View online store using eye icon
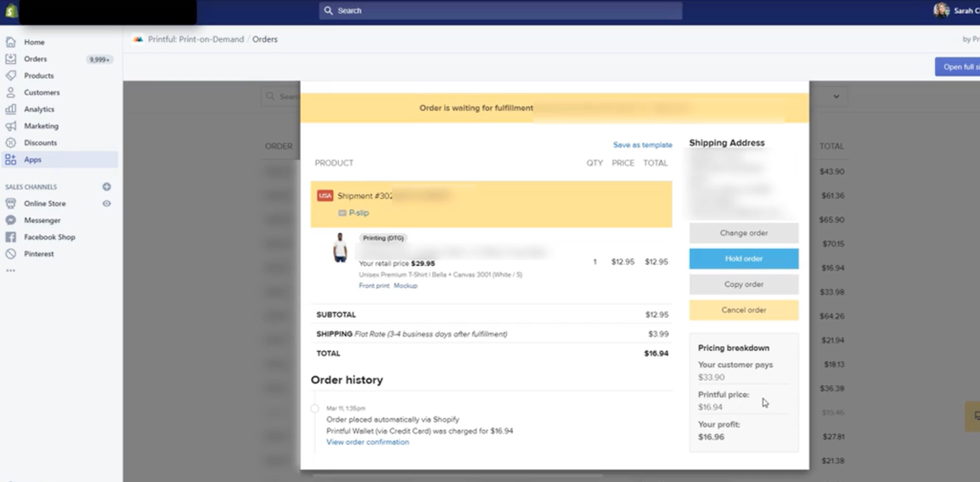980x482 pixels. [107, 204]
